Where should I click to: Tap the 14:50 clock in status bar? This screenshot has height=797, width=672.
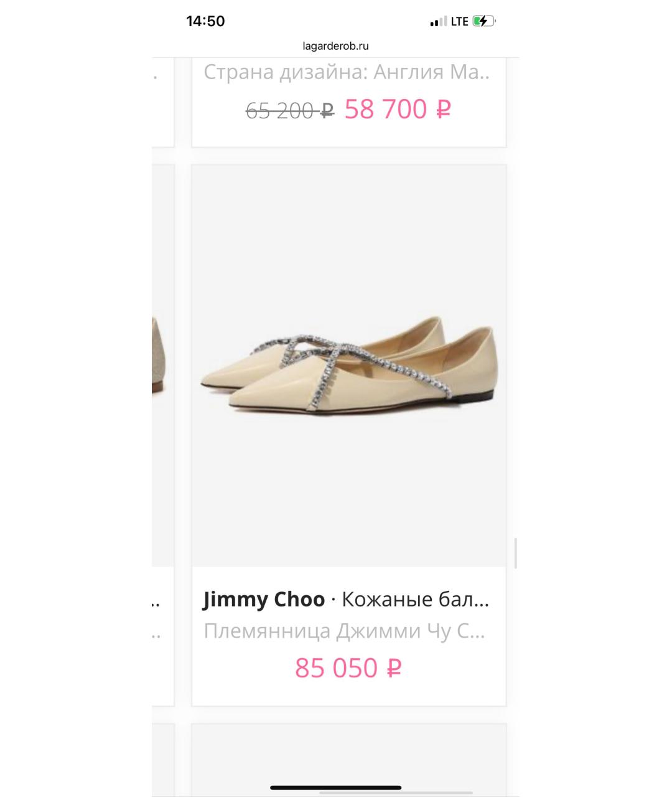point(205,21)
